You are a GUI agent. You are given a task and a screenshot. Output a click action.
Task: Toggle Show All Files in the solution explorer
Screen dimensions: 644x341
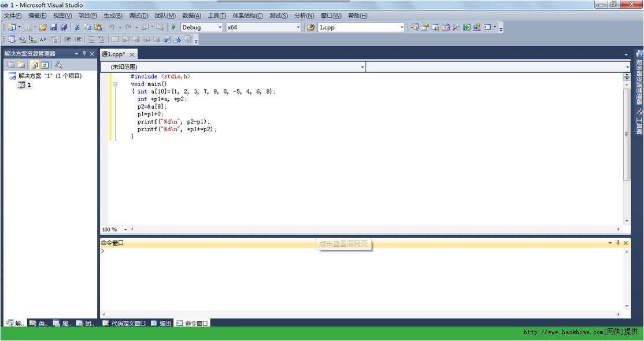click(35, 65)
